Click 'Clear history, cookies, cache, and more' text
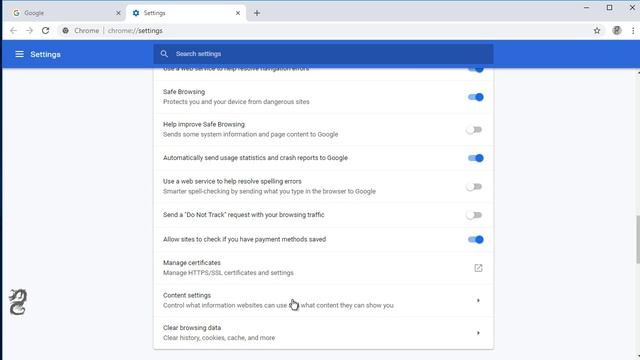Viewport: 640px width, 360px height. point(219,338)
